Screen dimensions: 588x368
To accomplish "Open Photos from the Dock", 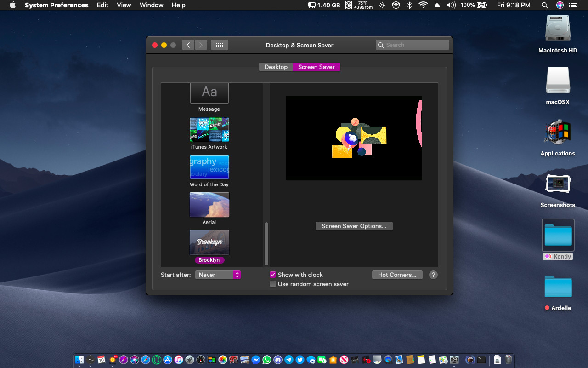I will [223, 360].
